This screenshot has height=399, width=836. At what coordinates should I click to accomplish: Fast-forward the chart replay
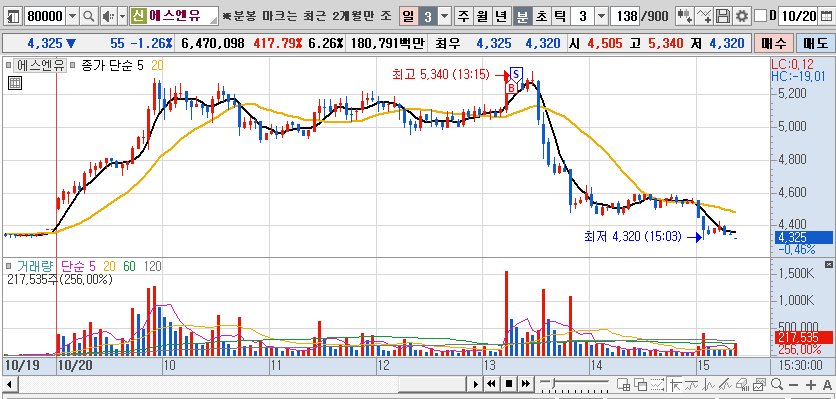coord(526,384)
